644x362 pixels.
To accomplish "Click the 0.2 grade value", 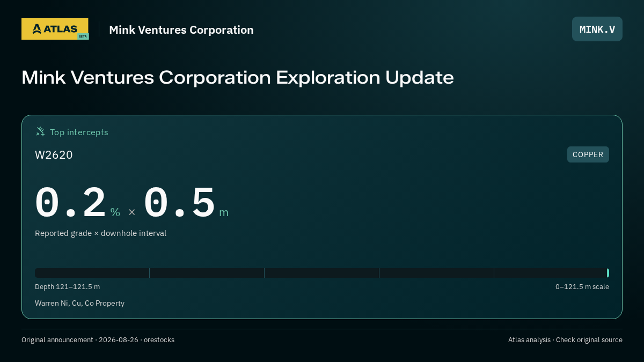I will point(71,203).
